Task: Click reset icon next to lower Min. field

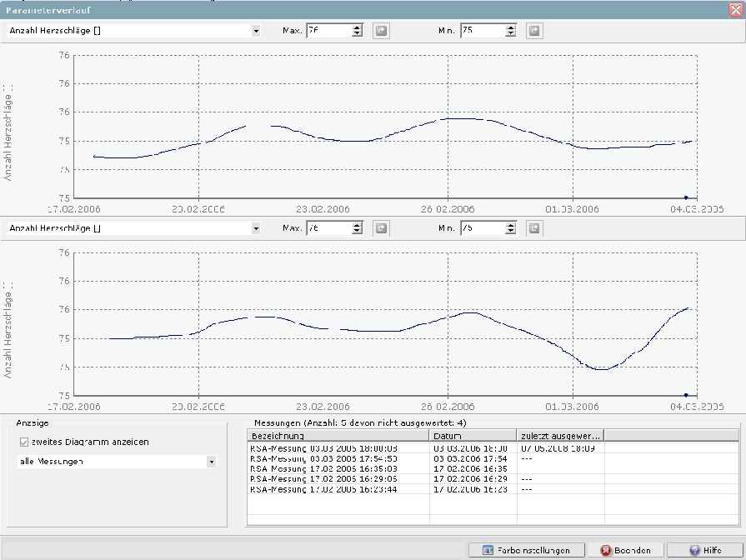Action: point(534,228)
